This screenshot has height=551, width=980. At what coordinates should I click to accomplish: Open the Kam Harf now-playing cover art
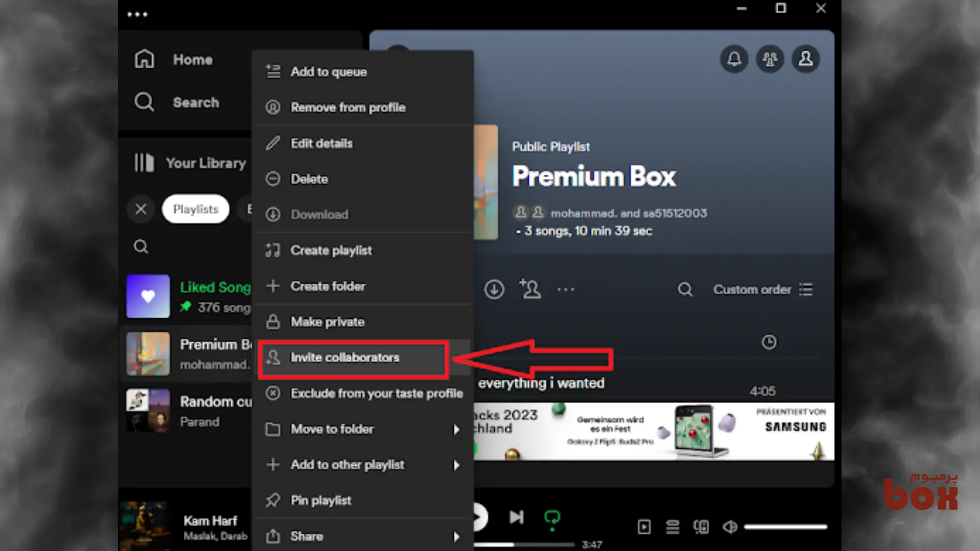tap(144, 526)
